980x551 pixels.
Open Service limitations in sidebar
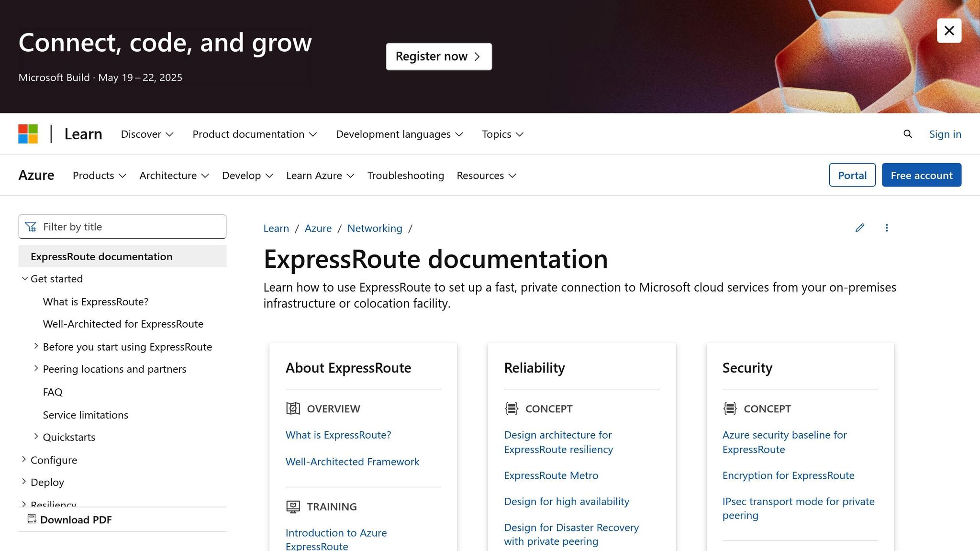point(86,415)
